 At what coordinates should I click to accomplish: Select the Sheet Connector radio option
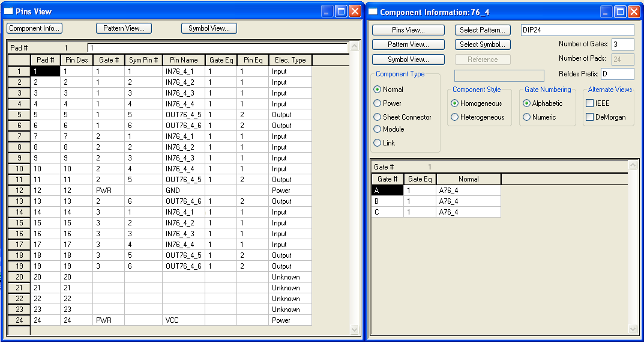coord(378,117)
